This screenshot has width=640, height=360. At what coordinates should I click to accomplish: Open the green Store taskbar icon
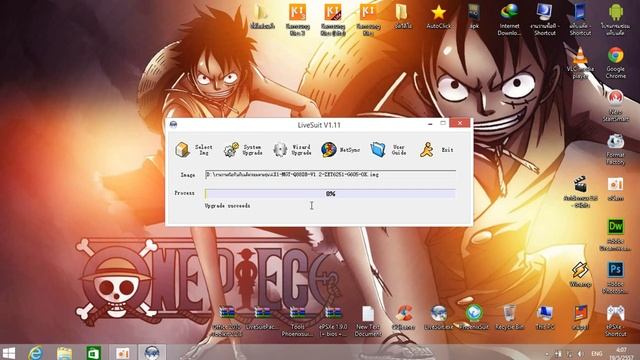93,353
